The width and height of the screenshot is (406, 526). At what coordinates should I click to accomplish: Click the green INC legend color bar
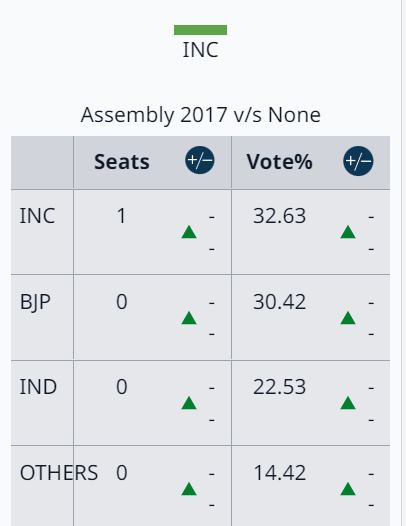pos(200,30)
